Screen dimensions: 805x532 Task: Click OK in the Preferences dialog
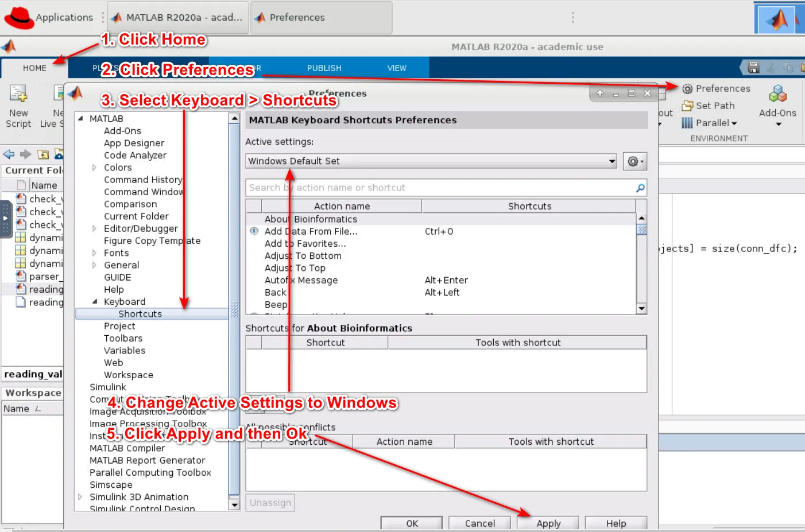[x=412, y=523]
